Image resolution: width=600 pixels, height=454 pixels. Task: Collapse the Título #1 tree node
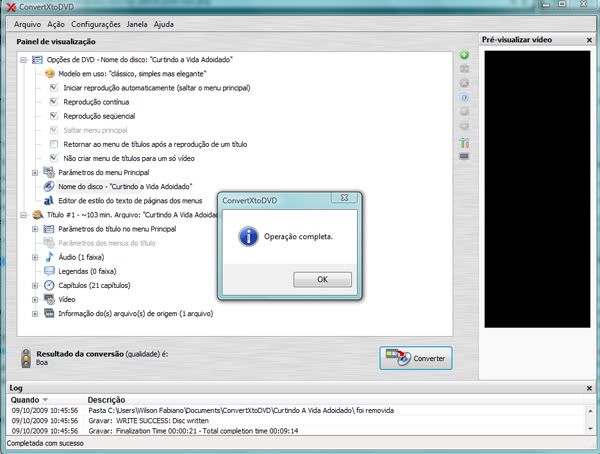pyautogui.click(x=24, y=215)
